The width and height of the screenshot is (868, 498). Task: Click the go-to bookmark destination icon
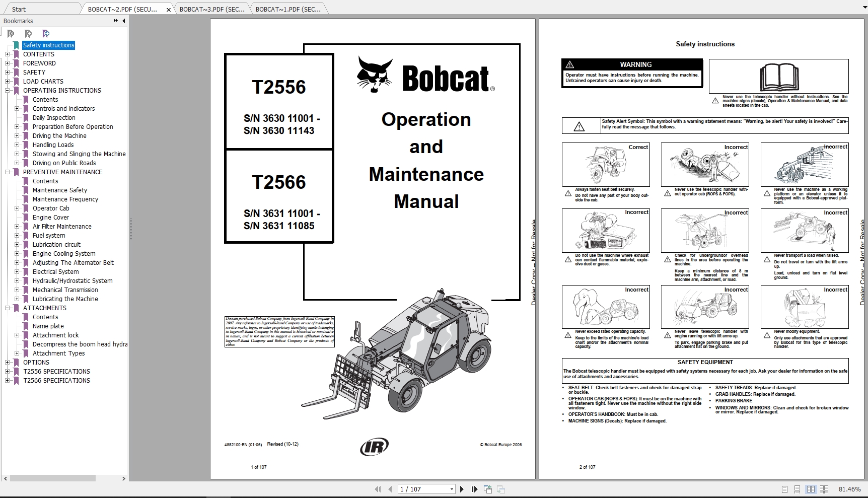point(46,33)
